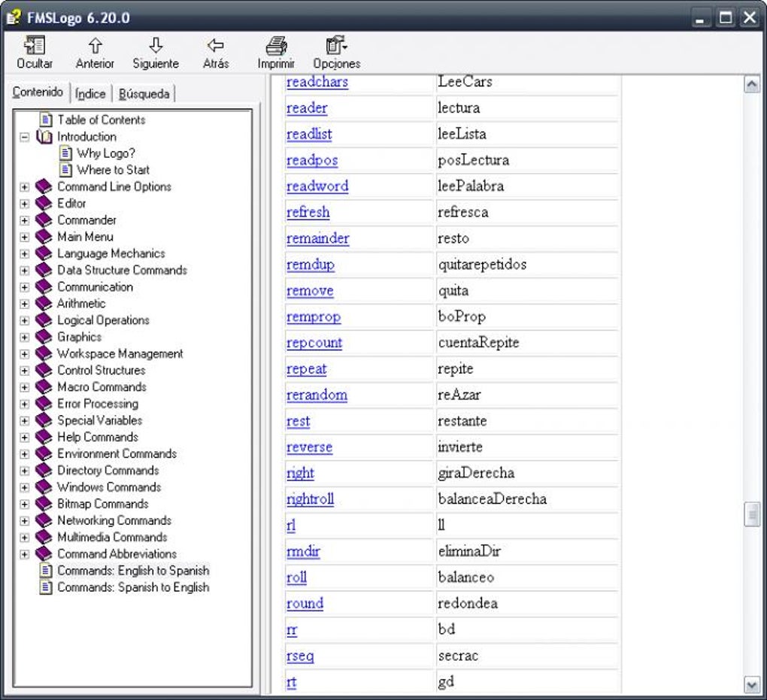Viewport: 767px width, 700px height.
Task: Open the Where to Start topic
Action: click(x=113, y=170)
